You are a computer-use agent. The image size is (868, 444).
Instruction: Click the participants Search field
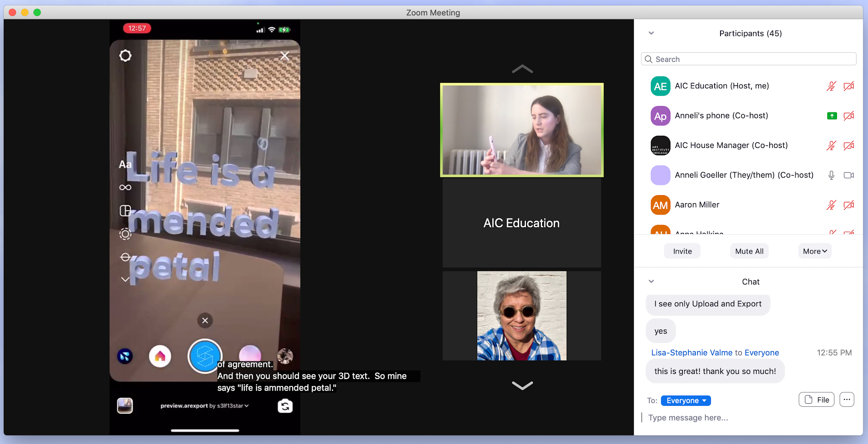click(748, 59)
